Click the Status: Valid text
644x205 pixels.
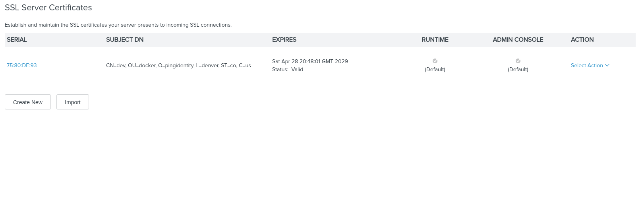point(288,69)
